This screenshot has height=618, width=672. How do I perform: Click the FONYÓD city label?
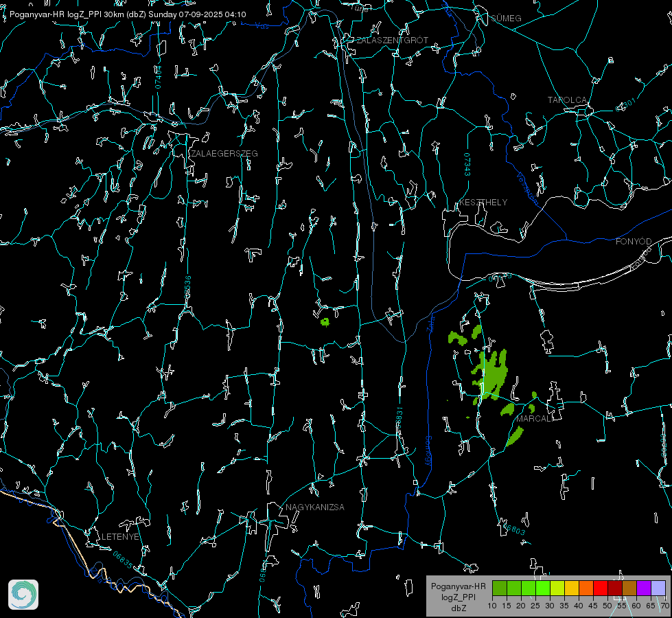coord(634,242)
